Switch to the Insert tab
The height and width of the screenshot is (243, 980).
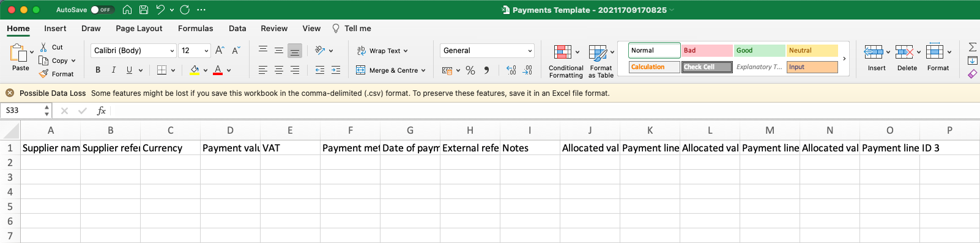click(x=55, y=28)
